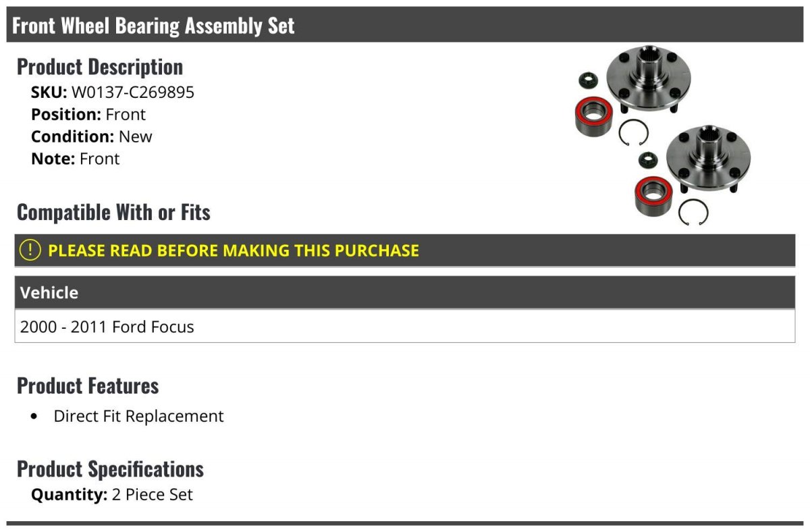Click the lower snap ring image
The height and width of the screenshot is (532, 810).
pyautogui.click(x=693, y=213)
